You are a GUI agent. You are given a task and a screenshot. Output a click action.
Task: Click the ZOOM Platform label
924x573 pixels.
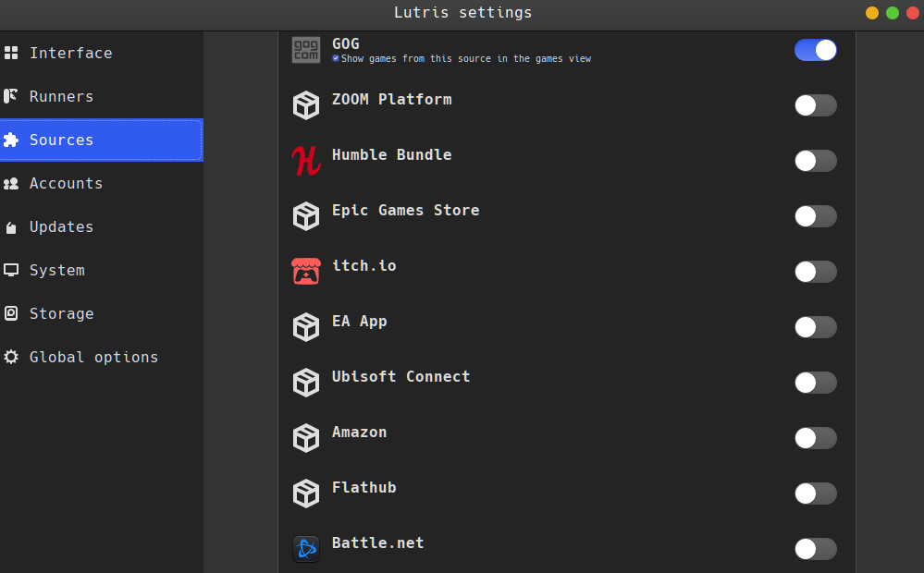point(392,100)
